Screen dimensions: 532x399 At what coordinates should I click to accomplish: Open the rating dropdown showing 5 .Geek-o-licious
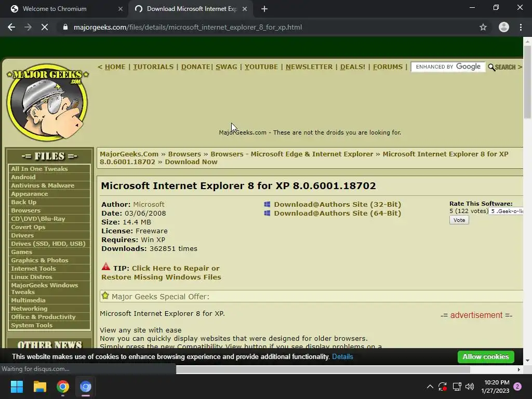point(506,211)
